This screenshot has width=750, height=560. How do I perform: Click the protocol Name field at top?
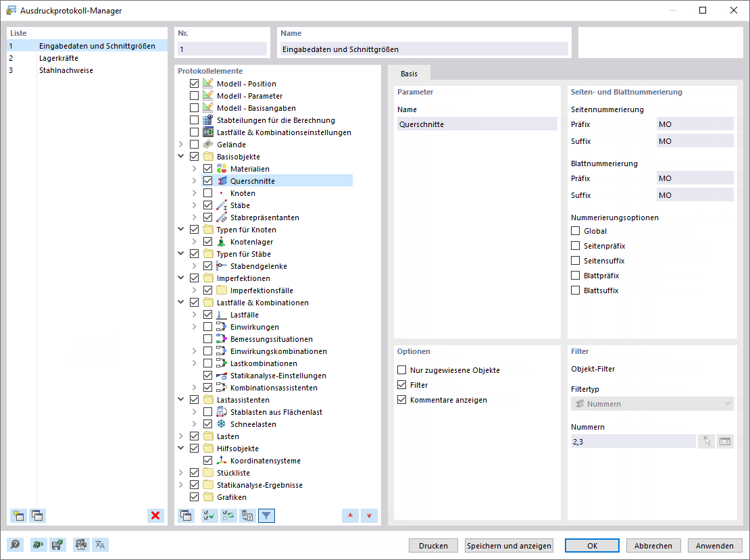click(x=424, y=49)
